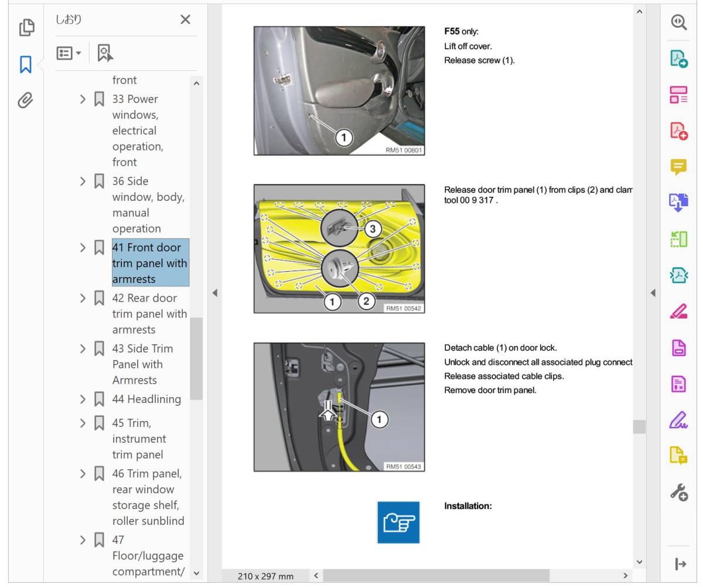The image size is (703, 588).
Task: Click bookmark icon beside 44 Headlining
Action: click(x=99, y=399)
